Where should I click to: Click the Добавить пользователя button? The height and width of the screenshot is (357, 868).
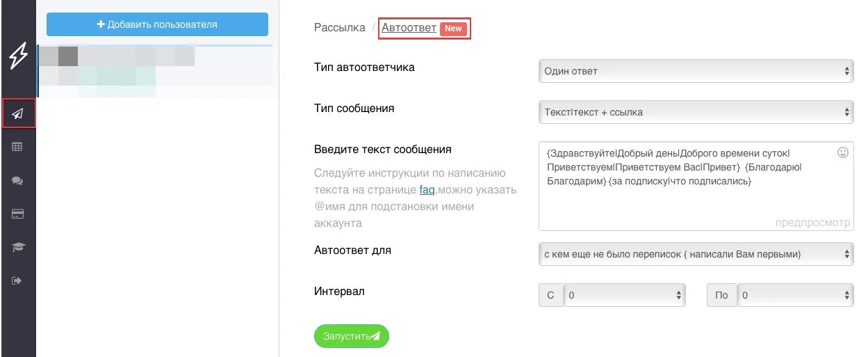tap(157, 24)
